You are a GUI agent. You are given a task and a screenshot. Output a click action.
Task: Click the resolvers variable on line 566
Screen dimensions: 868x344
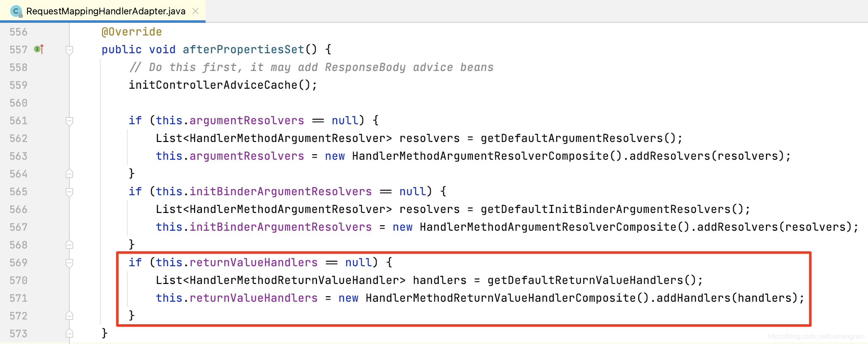[429, 210]
